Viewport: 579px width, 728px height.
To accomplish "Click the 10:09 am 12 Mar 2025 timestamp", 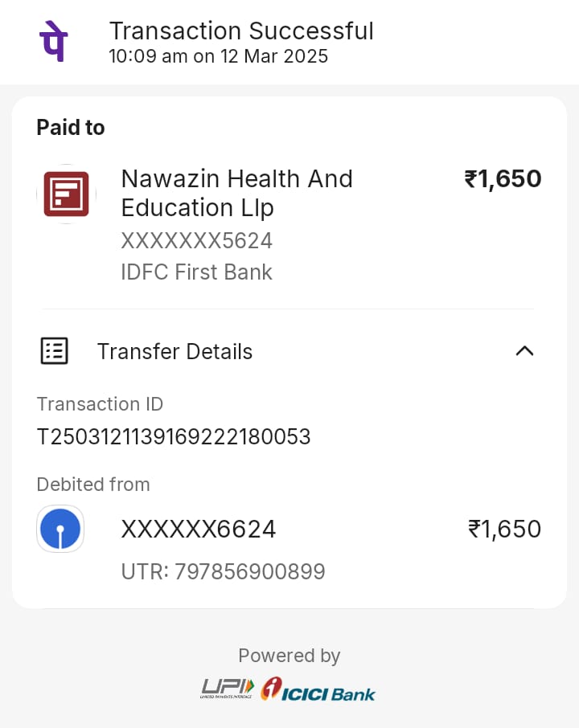I will pos(218,56).
